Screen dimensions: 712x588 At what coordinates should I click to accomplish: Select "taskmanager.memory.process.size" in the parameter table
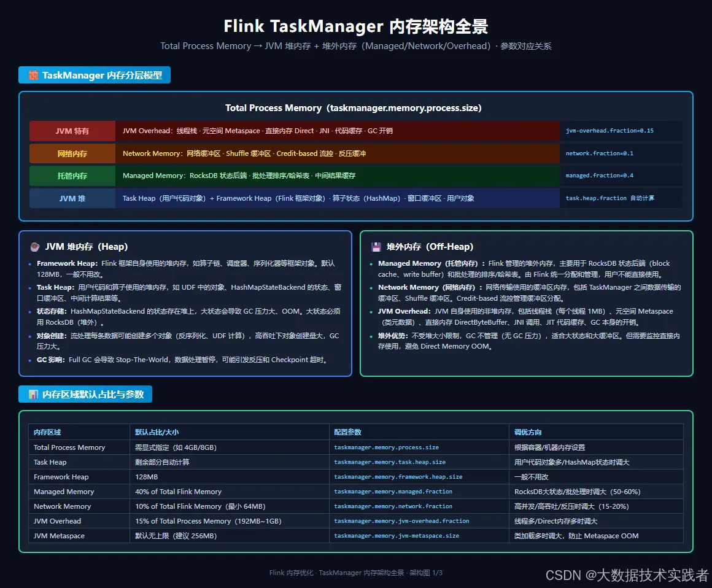[x=387, y=447]
